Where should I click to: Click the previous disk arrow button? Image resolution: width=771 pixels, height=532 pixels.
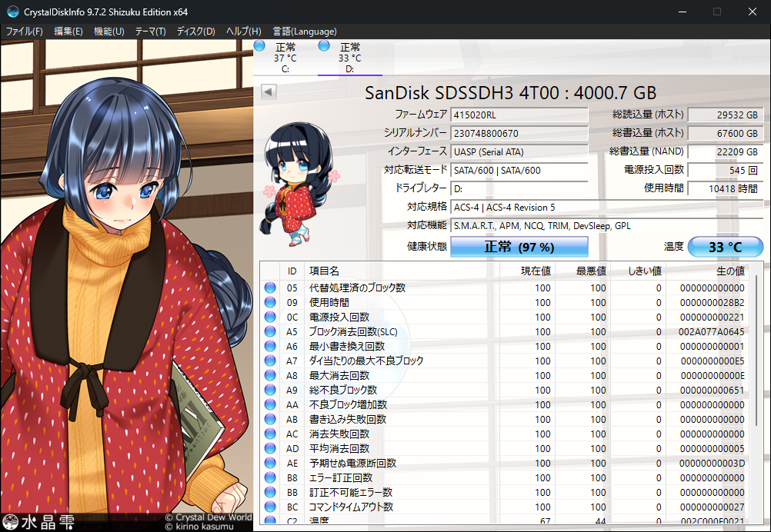269,92
